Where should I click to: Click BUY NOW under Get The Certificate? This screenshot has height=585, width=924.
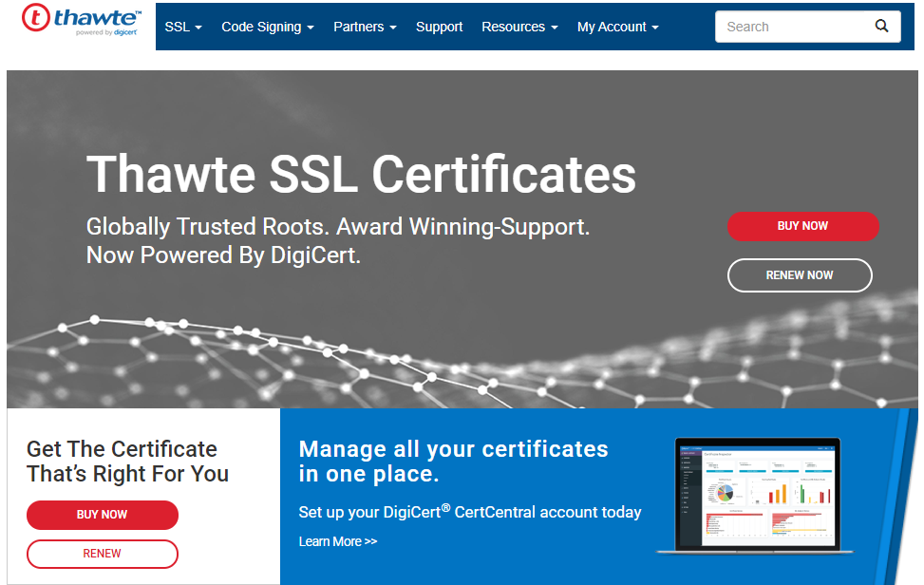click(x=102, y=515)
